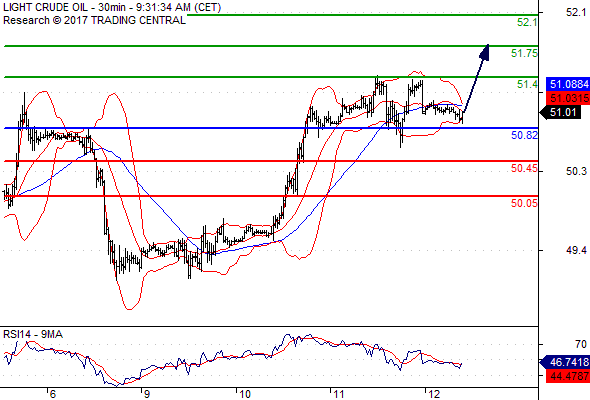Click the date axis label 9
Image resolution: width=590 pixels, height=400 pixels.
coord(146,394)
